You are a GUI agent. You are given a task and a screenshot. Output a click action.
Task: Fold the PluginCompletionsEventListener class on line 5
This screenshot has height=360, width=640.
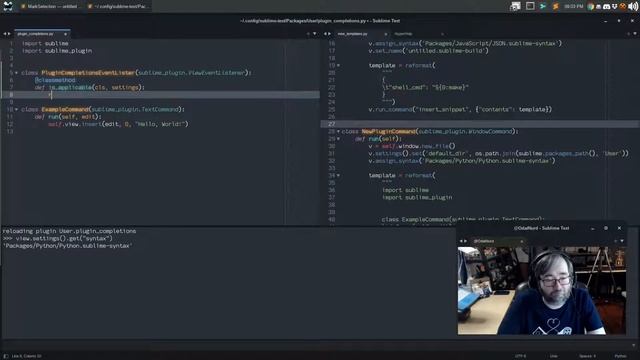click(16, 73)
